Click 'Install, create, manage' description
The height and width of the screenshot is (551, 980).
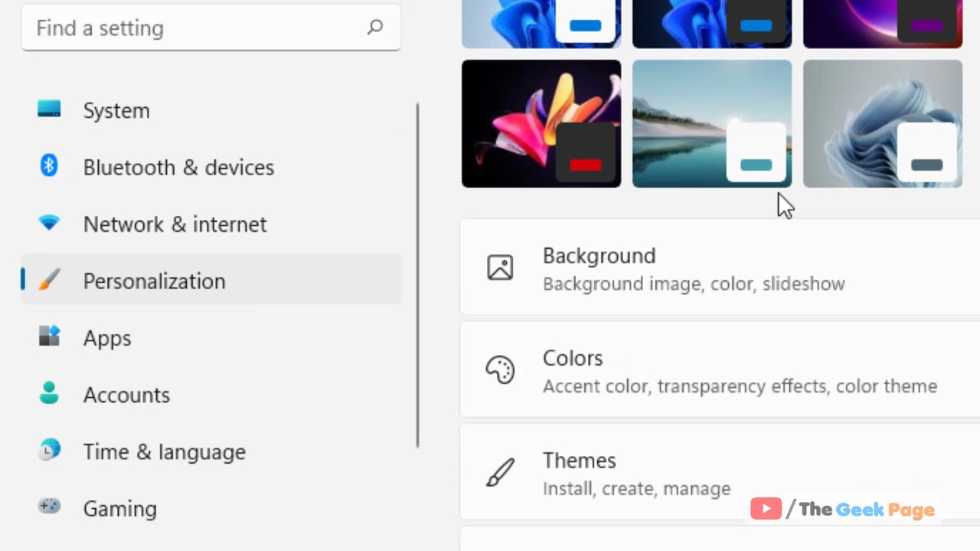tap(637, 489)
